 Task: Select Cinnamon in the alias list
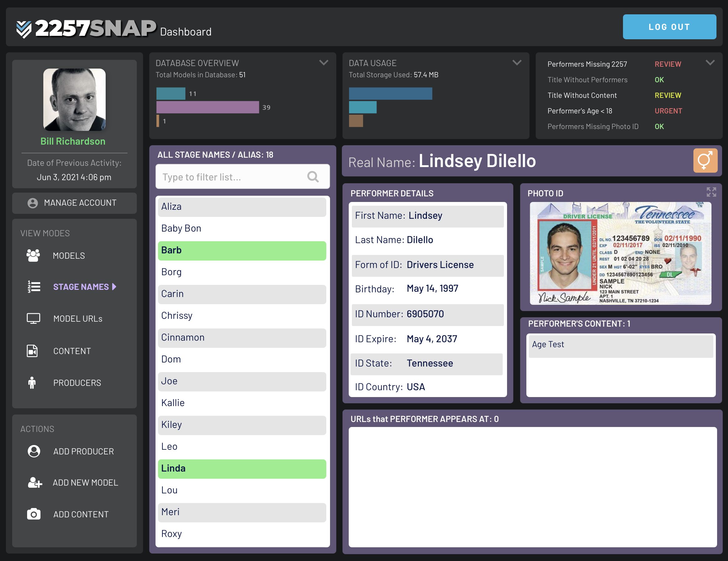242,338
